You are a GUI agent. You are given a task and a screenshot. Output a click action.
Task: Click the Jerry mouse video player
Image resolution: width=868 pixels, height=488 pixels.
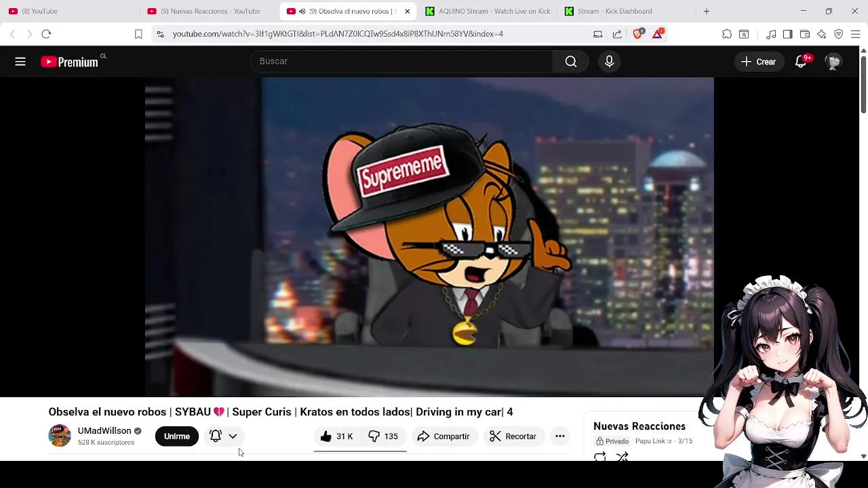coord(429,237)
